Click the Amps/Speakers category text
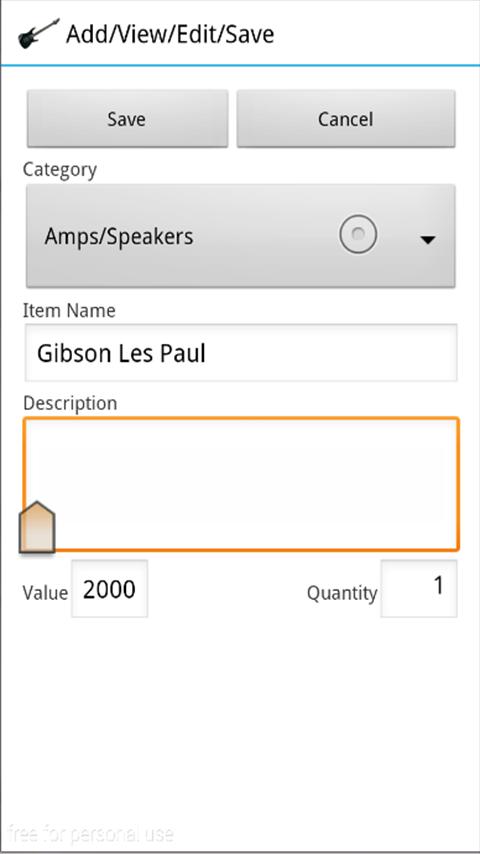 pyautogui.click(x=119, y=237)
